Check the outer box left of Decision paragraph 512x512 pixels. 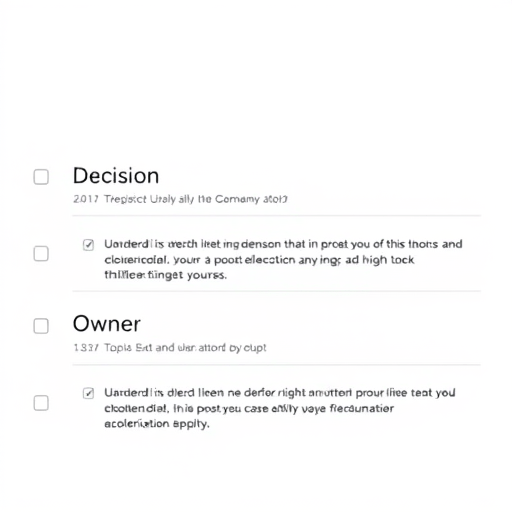(x=41, y=254)
